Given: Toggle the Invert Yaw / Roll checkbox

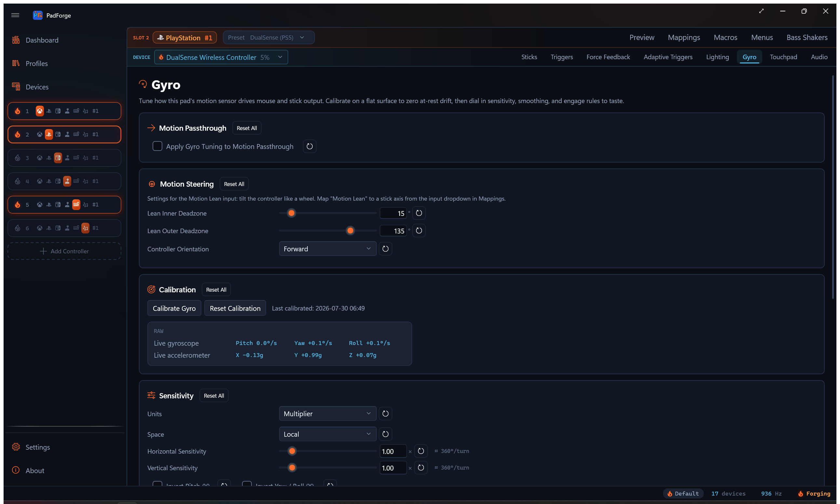Looking at the screenshot, I should [x=247, y=484].
